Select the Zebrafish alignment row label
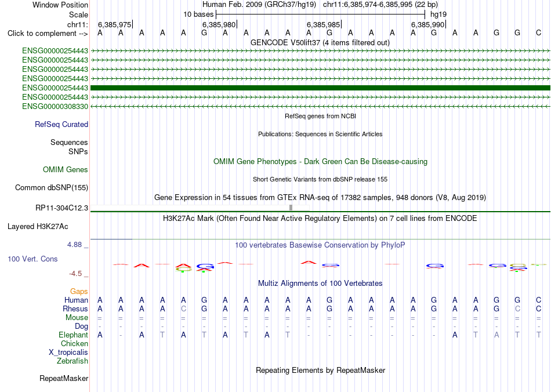The height and width of the screenshot is (392, 551). 72,361
